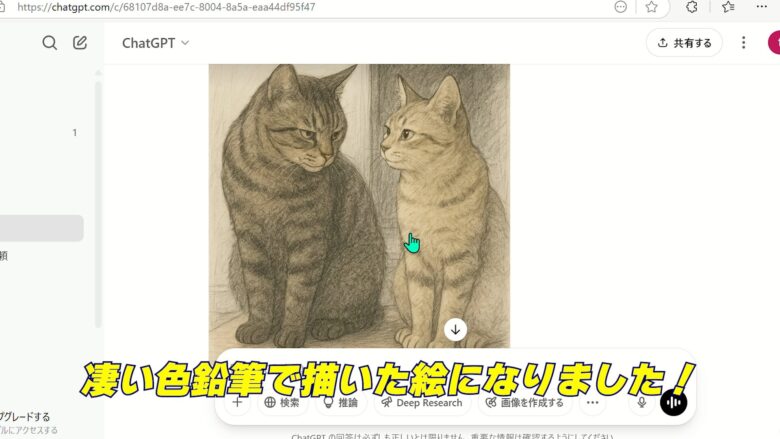Click the scroll-to-bottom arrow button
Viewport: 780px width, 439px height.
pos(455,329)
